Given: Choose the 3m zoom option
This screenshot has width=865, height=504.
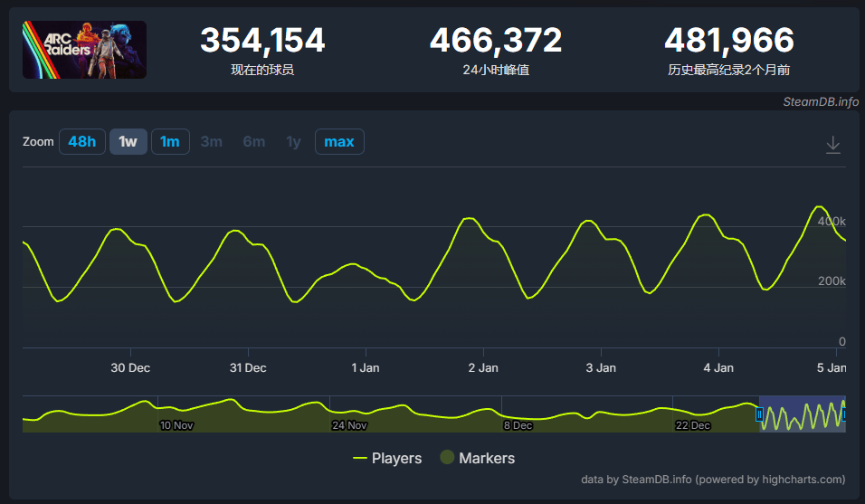Looking at the screenshot, I should tap(212, 142).
